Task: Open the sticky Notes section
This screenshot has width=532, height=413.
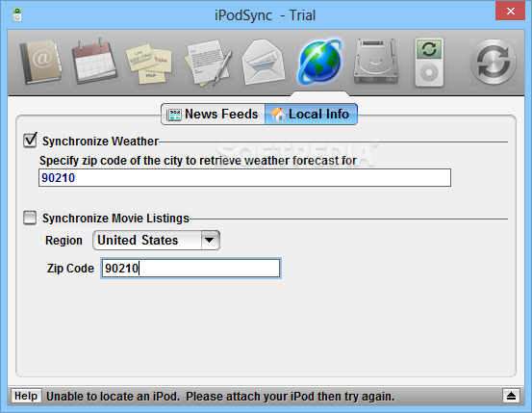Action: [149, 64]
